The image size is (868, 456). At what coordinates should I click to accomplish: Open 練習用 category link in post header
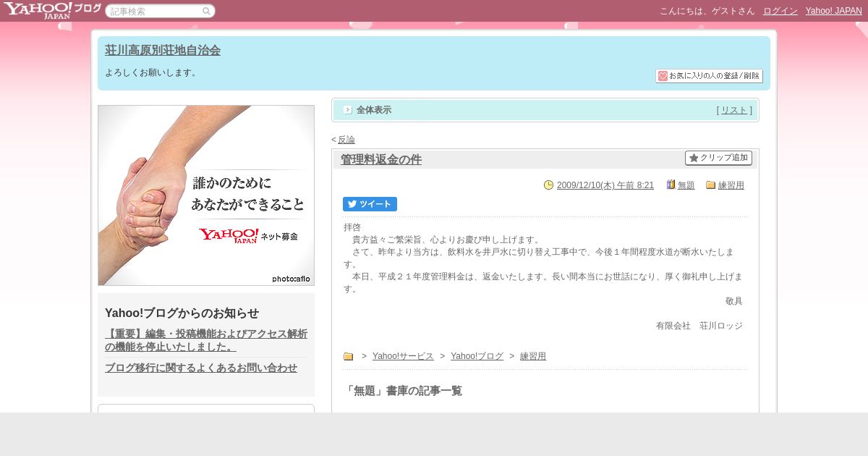tap(731, 185)
